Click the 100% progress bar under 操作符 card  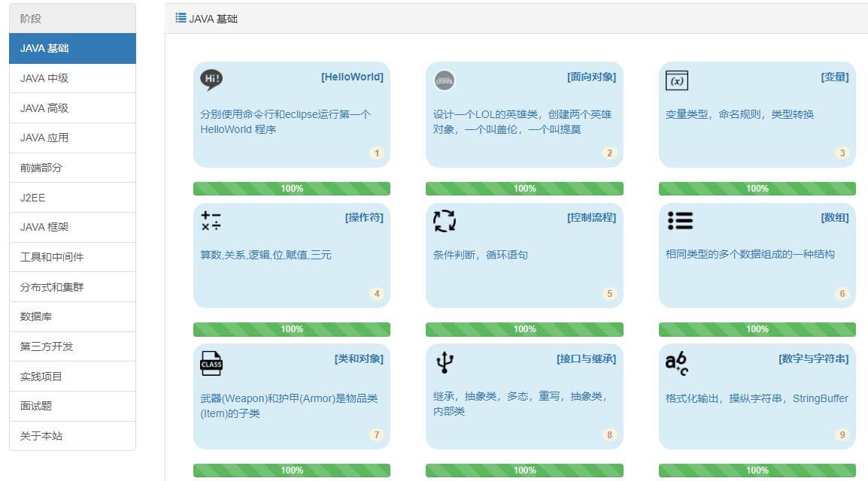point(292,329)
